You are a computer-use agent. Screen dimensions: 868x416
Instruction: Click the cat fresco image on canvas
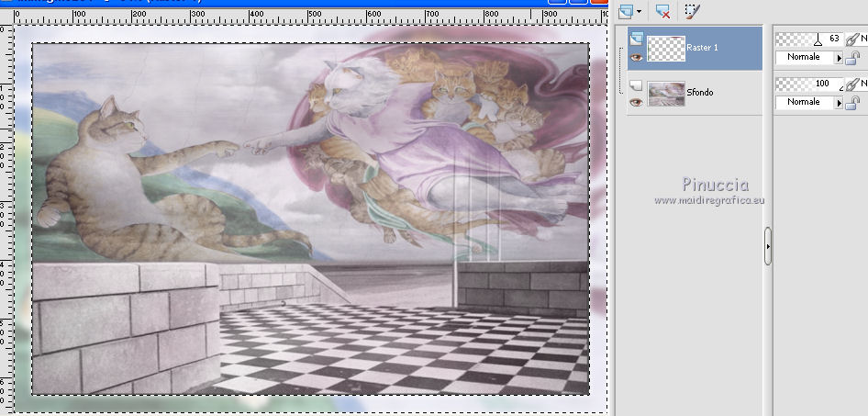tap(310, 219)
